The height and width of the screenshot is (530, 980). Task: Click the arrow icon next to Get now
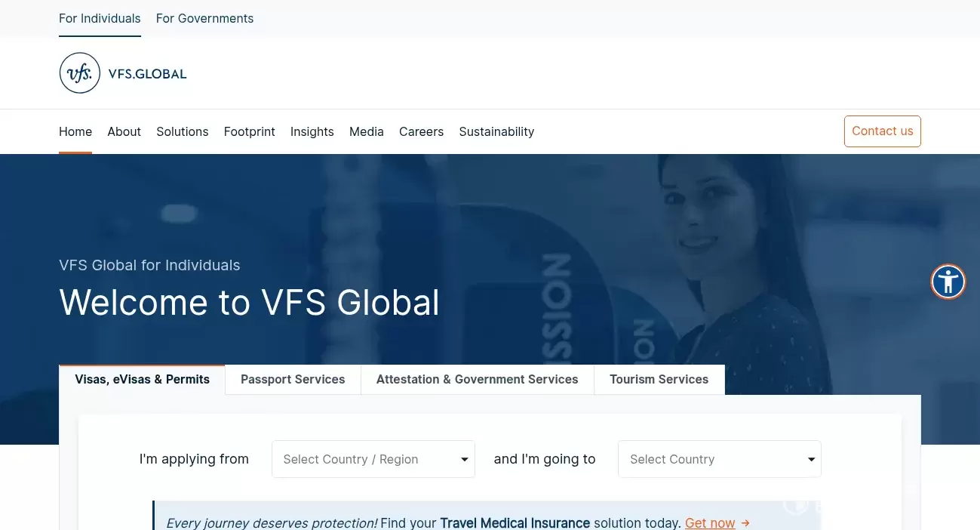tap(745, 522)
